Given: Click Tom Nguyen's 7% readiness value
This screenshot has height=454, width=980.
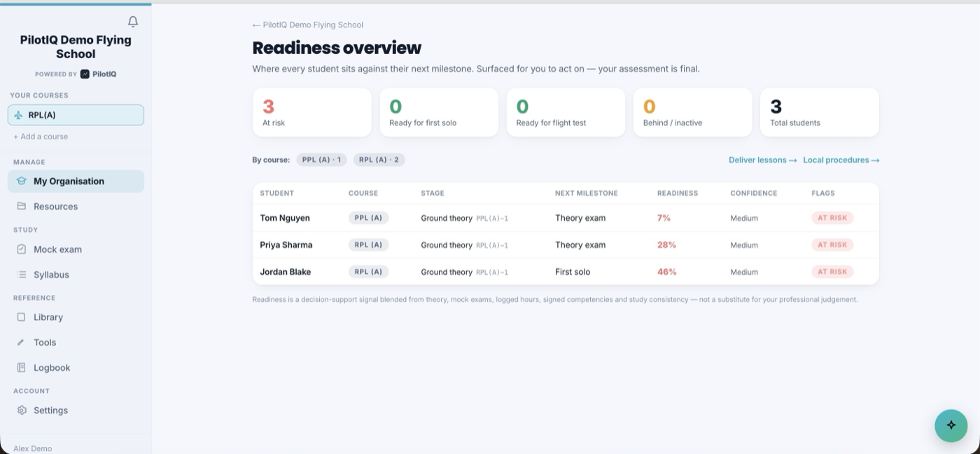Looking at the screenshot, I should (664, 218).
